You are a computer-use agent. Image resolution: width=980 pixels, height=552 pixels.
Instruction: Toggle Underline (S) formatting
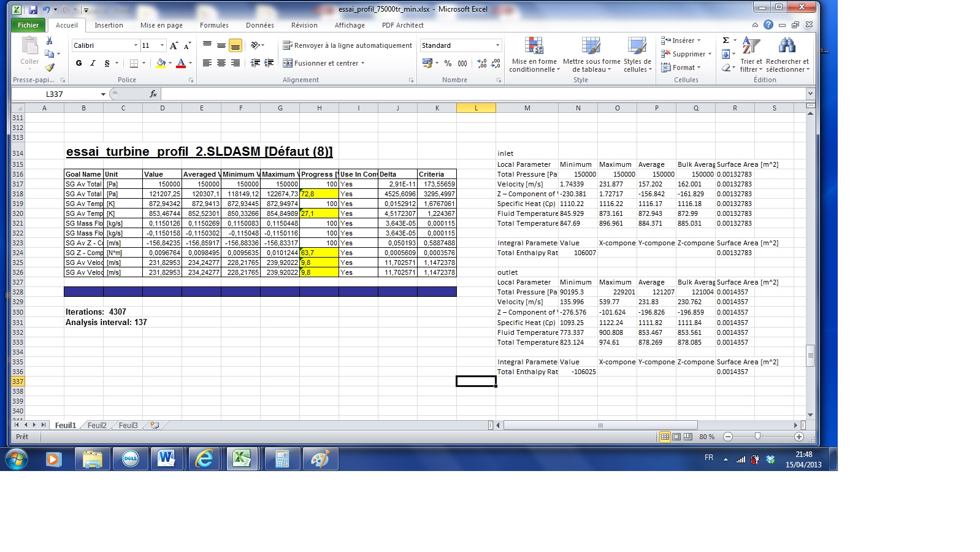coord(107,63)
